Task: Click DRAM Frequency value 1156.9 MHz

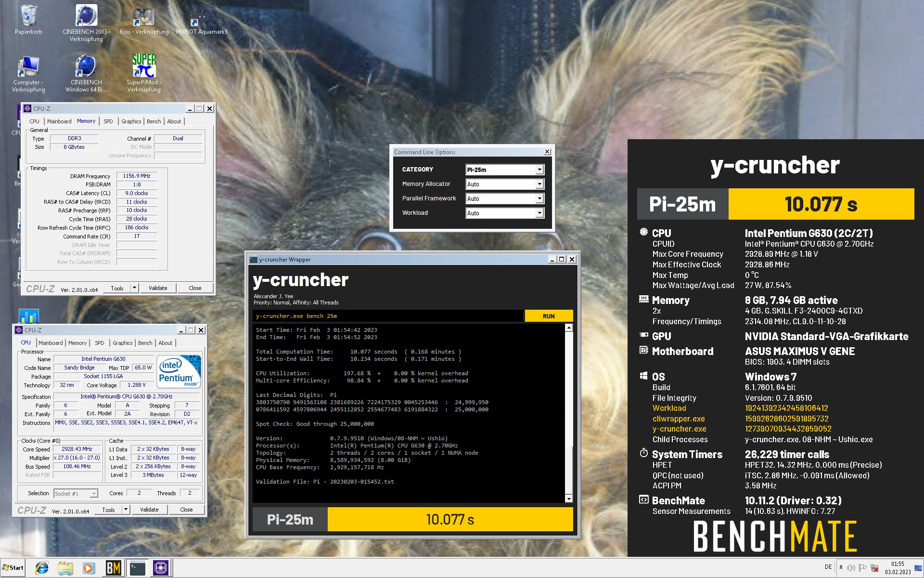Action: [137, 176]
